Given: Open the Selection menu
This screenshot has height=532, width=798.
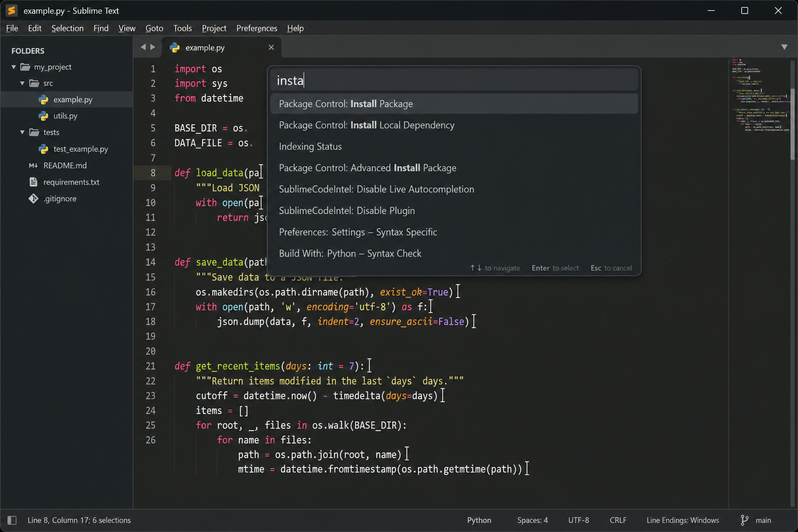Looking at the screenshot, I should (68, 28).
